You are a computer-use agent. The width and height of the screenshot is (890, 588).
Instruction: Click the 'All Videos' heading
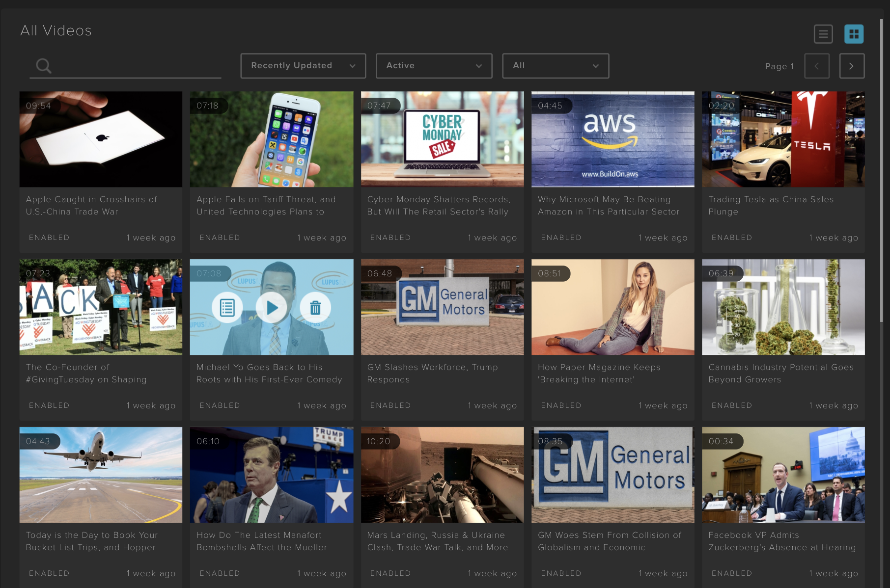[56, 31]
